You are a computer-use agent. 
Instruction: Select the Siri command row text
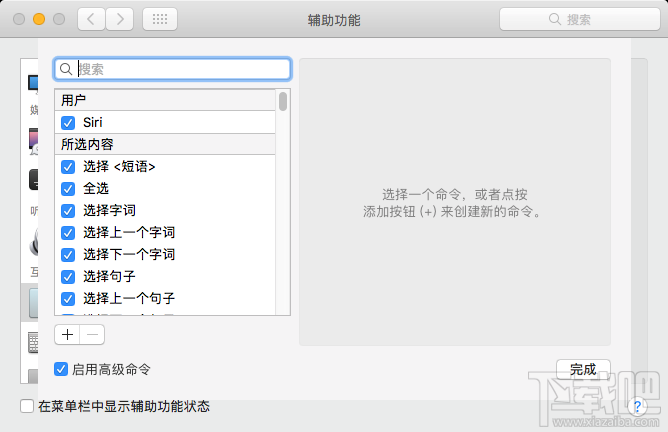point(93,123)
